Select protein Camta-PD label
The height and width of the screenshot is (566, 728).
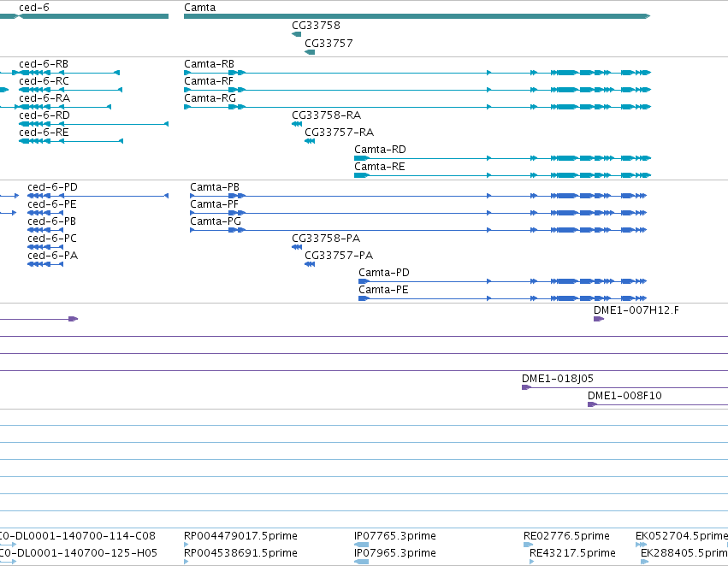(x=384, y=273)
